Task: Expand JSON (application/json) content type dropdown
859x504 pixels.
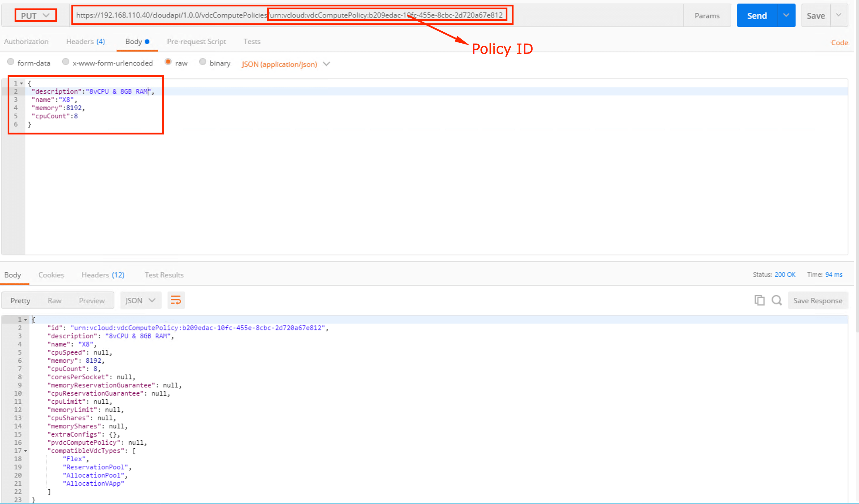Action: (x=326, y=64)
